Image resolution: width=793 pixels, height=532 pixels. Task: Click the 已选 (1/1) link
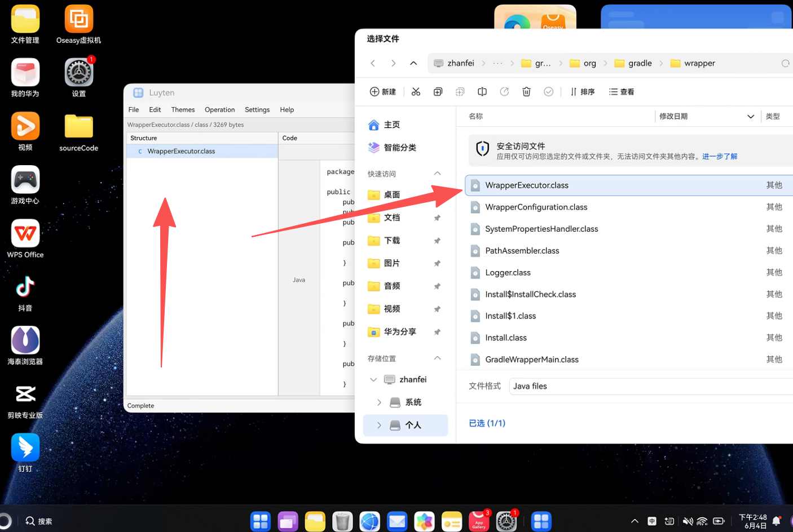(487, 423)
